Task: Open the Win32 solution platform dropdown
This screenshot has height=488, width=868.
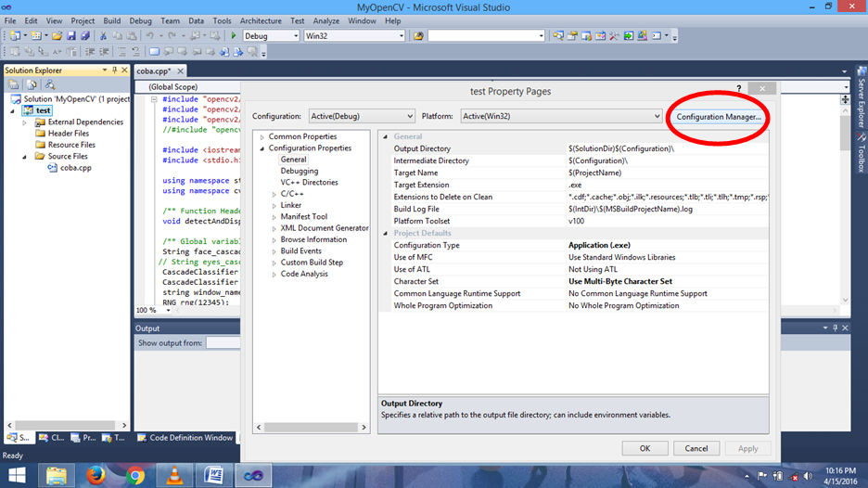Action: (354, 36)
